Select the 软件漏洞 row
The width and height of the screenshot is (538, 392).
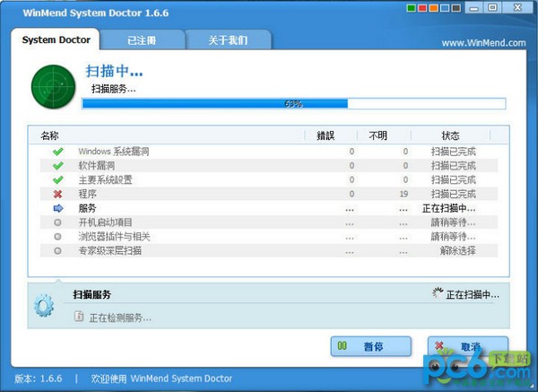(x=269, y=166)
